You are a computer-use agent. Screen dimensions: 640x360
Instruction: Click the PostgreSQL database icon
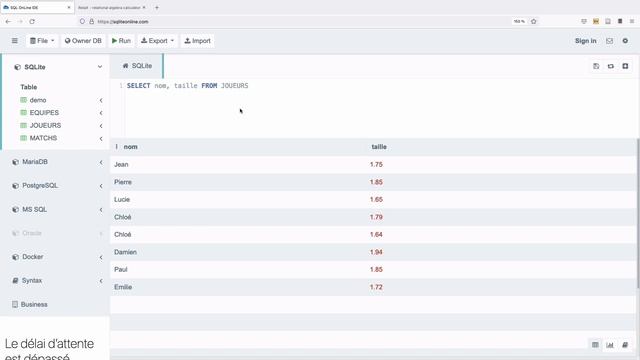(16, 186)
